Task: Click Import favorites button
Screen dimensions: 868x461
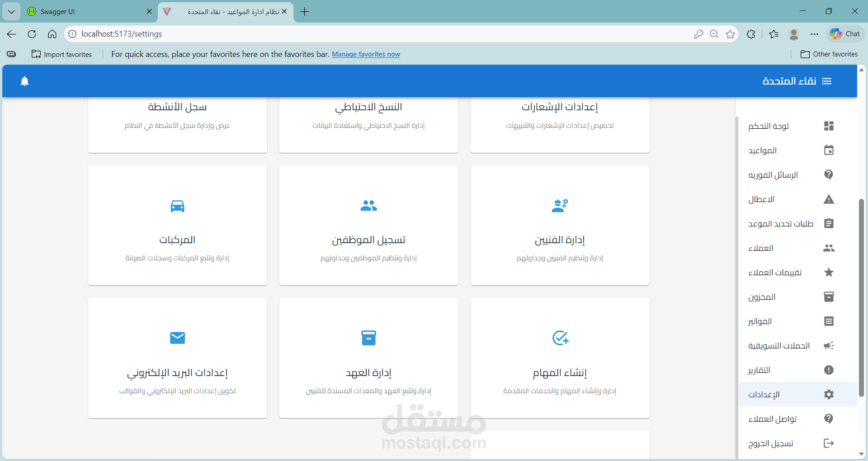Action: point(61,54)
